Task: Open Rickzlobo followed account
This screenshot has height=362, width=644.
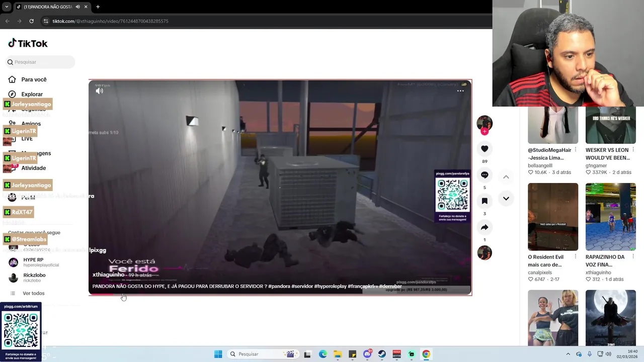Action: [34, 278]
